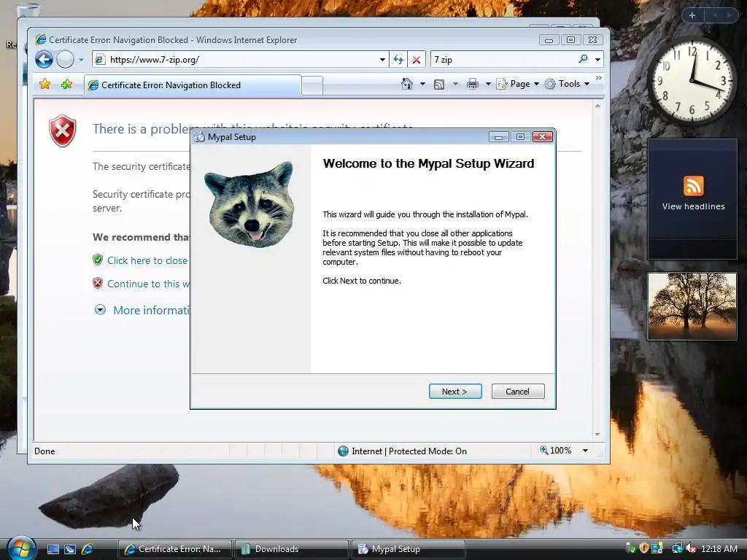Switch to Certificate Error taskbar button
The height and width of the screenshot is (560, 747).
tap(174, 549)
